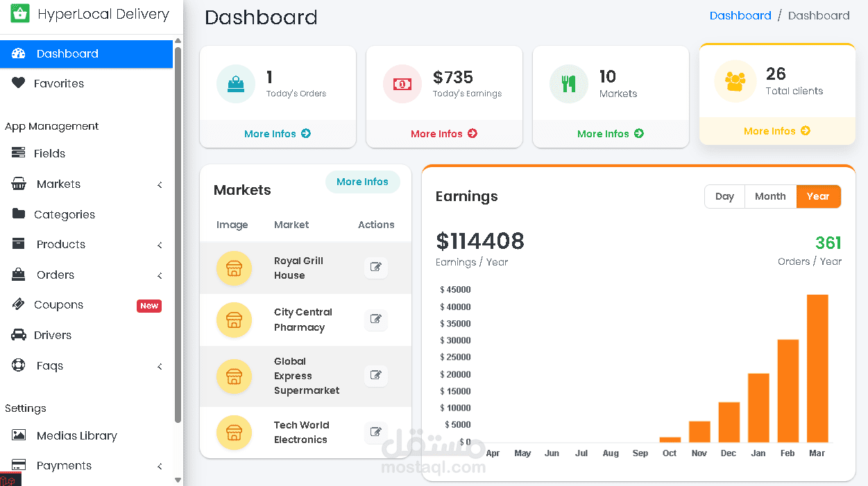Click the November earnings bar
Image resolution: width=868 pixels, height=486 pixels.
[x=699, y=432]
